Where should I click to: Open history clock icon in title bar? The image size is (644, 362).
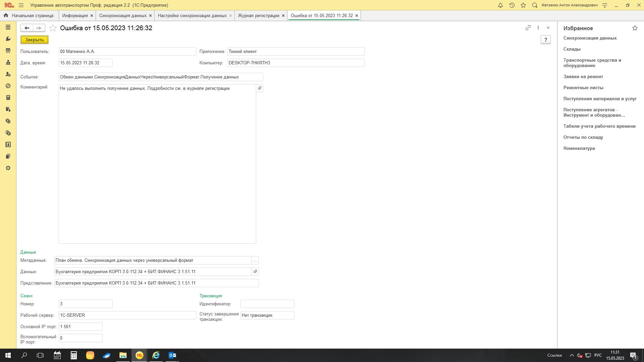pos(512,5)
